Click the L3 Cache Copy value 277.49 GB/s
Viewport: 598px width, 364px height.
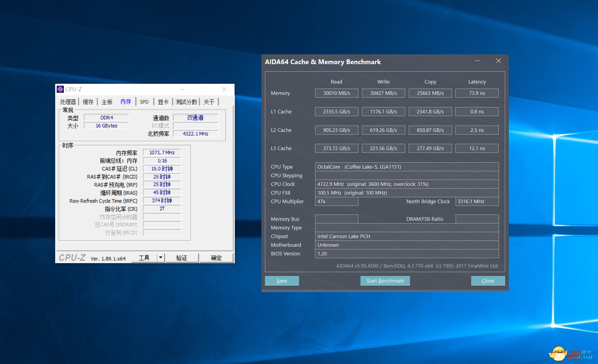[x=430, y=148]
